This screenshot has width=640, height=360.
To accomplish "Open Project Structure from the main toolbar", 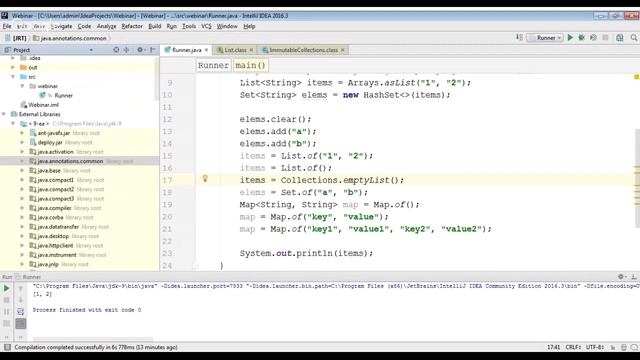I will 620,38.
